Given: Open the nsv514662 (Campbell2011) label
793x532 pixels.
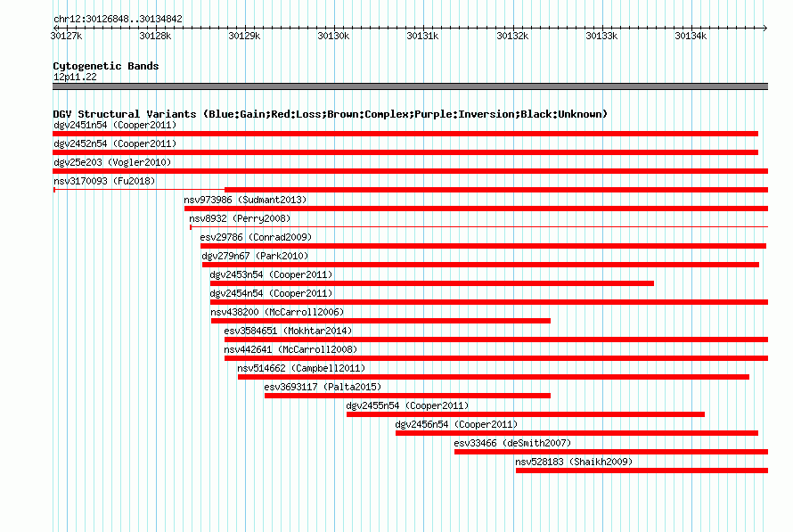Looking at the screenshot, I should [301, 368].
